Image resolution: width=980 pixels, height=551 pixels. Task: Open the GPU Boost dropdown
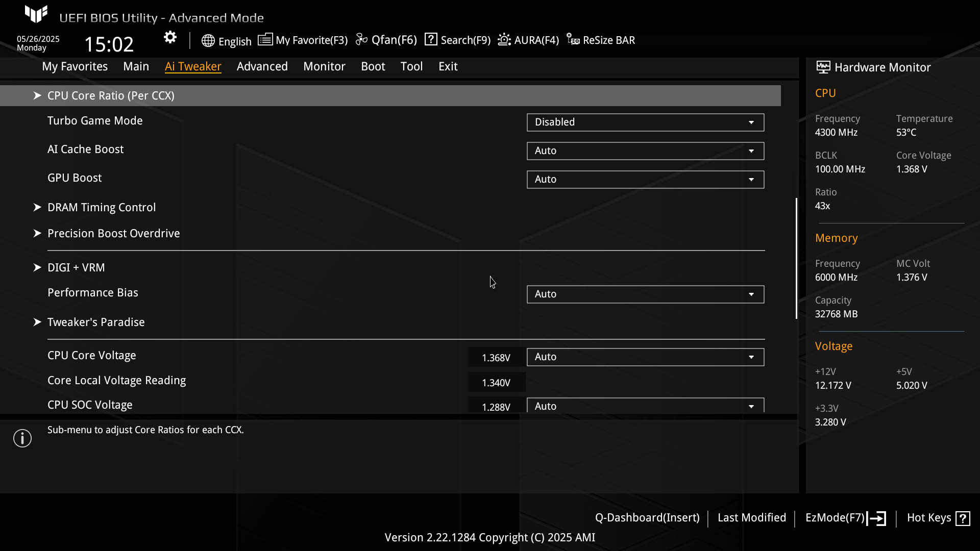click(x=645, y=180)
